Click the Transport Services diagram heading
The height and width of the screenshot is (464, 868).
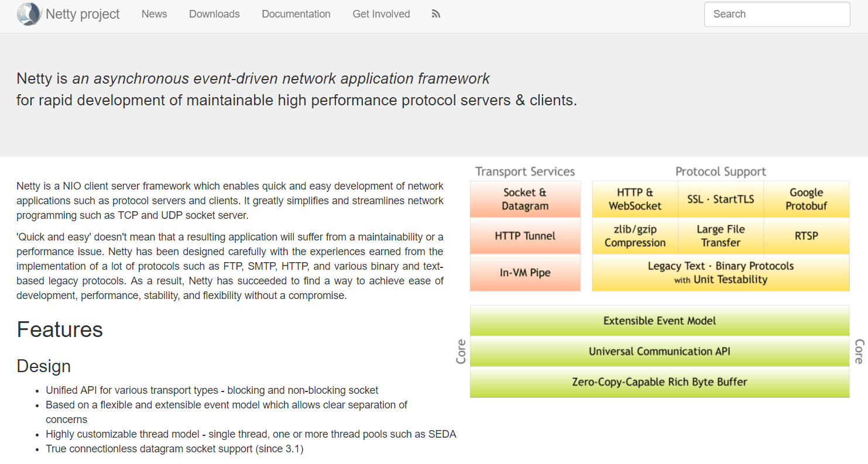tap(525, 171)
